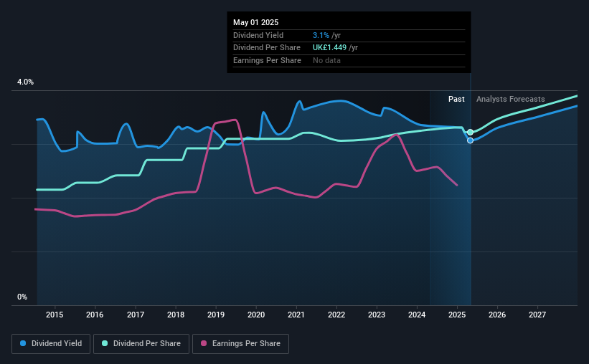
Task: Click the blue Dividend Yield legend dot
Action: (x=23, y=343)
